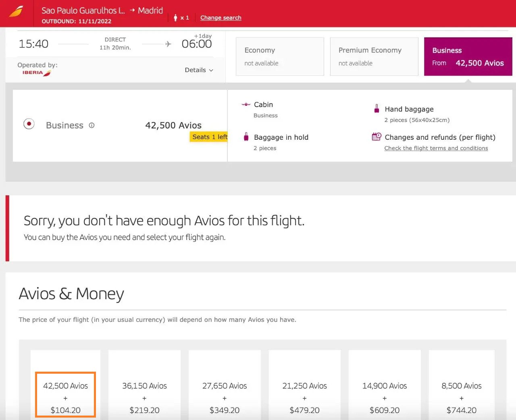Click the Madrid destination in header
Screen dimensions: 516x420
point(150,10)
